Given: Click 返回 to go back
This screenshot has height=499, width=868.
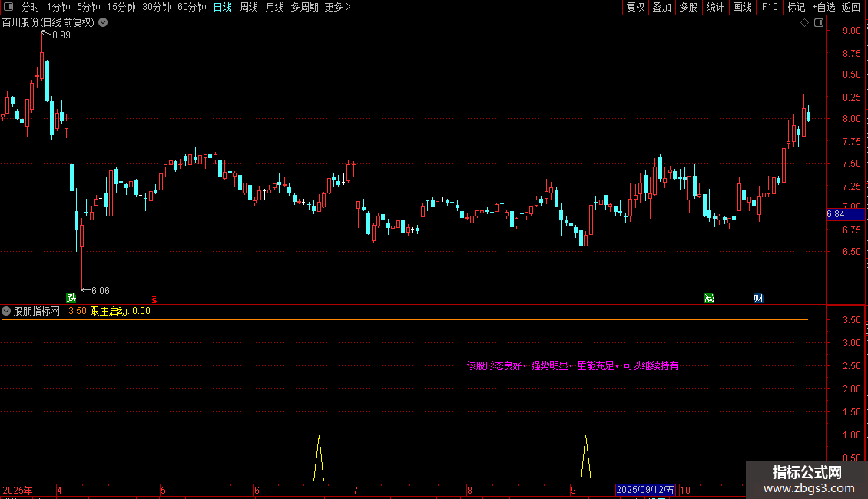Looking at the screenshot, I should tap(851, 7).
